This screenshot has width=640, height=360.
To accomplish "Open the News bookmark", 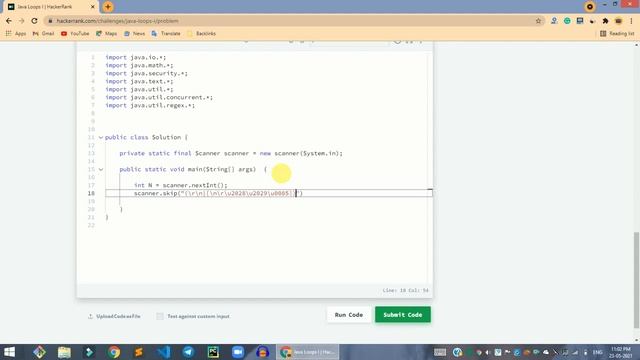I will point(134,33).
